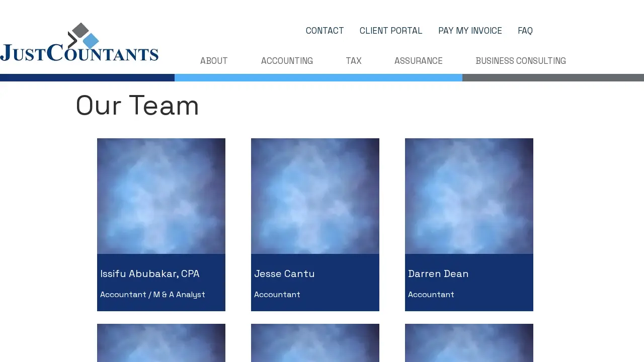The height and width of the screenshot is (362, 644).
Task: Click Accountant title under Jesse Cantu
Action: click(277, 295)
